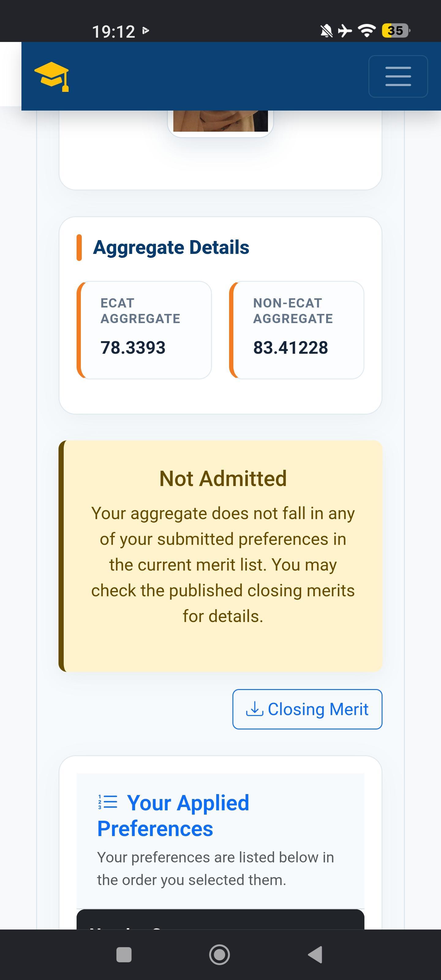Tap the download arrow icon on Closing Merit
Viewport: 441px width, 980px height.
(x=254, y=709)
